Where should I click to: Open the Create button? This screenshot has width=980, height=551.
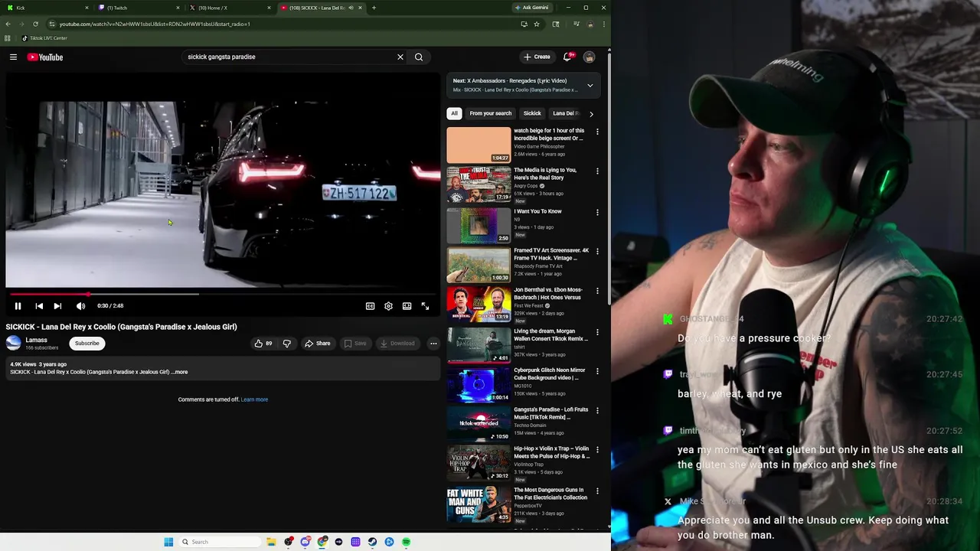coord(537,57)
